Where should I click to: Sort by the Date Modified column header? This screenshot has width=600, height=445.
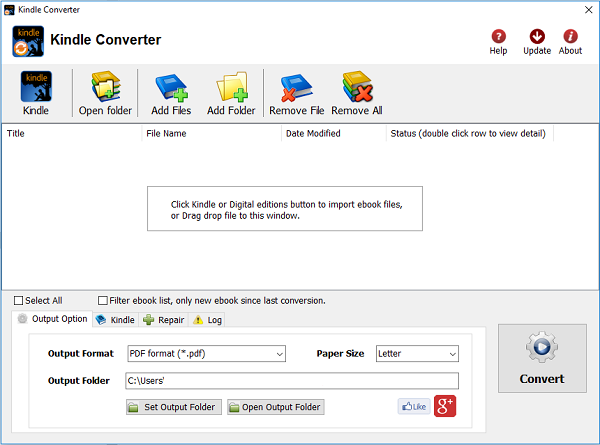click(334, 134)
